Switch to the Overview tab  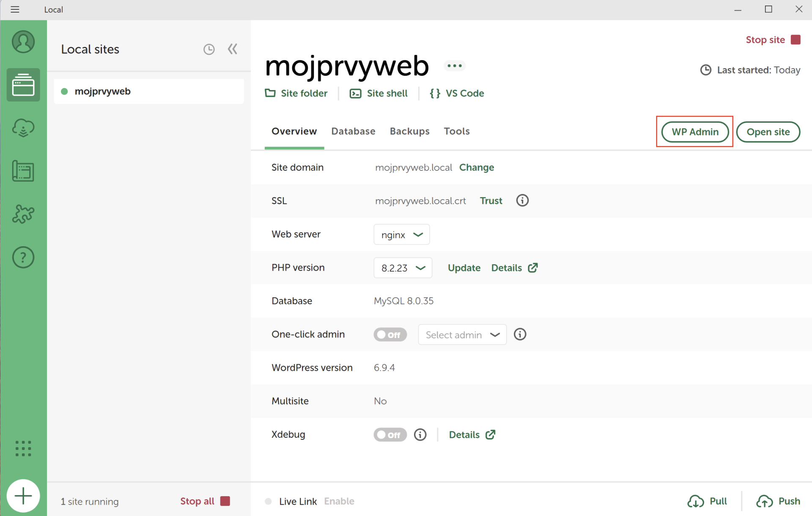tap(294, 132)
